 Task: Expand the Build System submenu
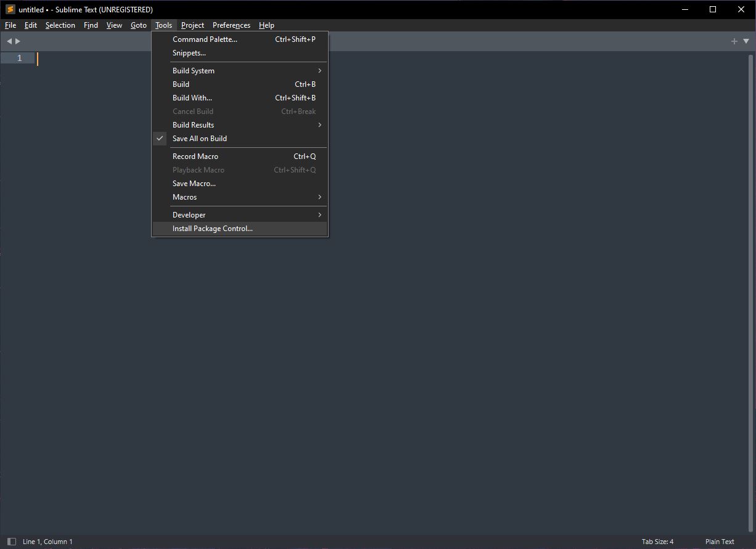click(240, 71)
